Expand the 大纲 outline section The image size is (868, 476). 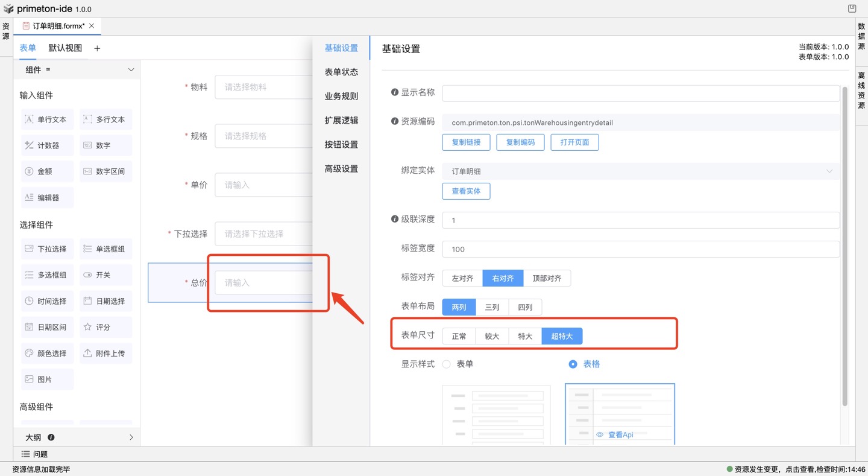coord(130,437)
